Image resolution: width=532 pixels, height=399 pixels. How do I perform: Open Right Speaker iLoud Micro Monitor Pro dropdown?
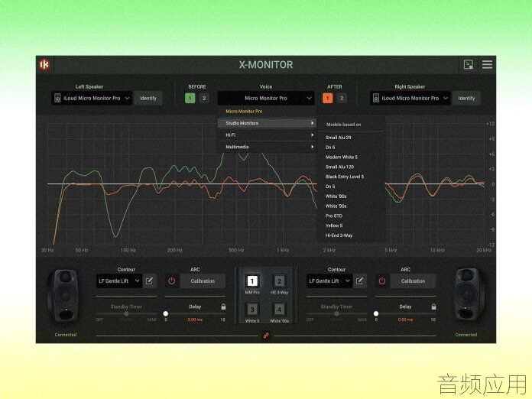[410, 98]
